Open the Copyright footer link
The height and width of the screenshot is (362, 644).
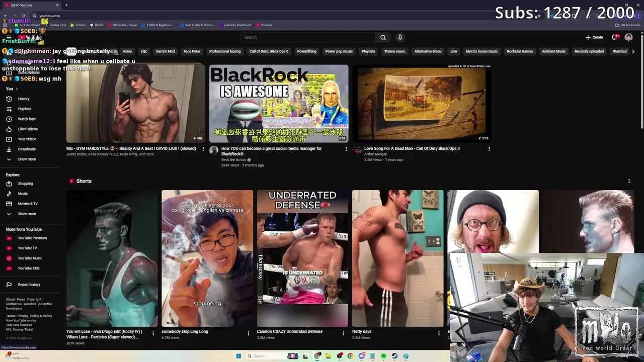pyautogui.click(x=34, y=300)
